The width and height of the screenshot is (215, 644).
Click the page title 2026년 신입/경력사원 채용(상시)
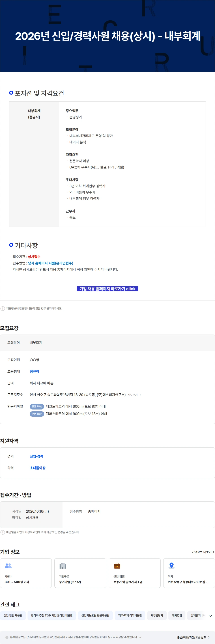tap(108, 36)
